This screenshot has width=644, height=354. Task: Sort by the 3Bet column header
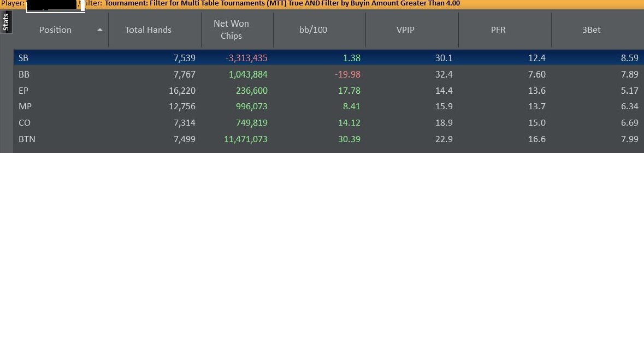[x=591, y=30]
